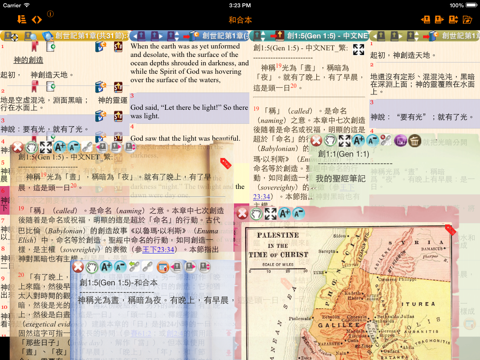Image resolution: width=480 pixels, height=360 pixels.
Task: Tap the 和合本 title in top bar
Action: pyautogui.click(x=240, y=20)
